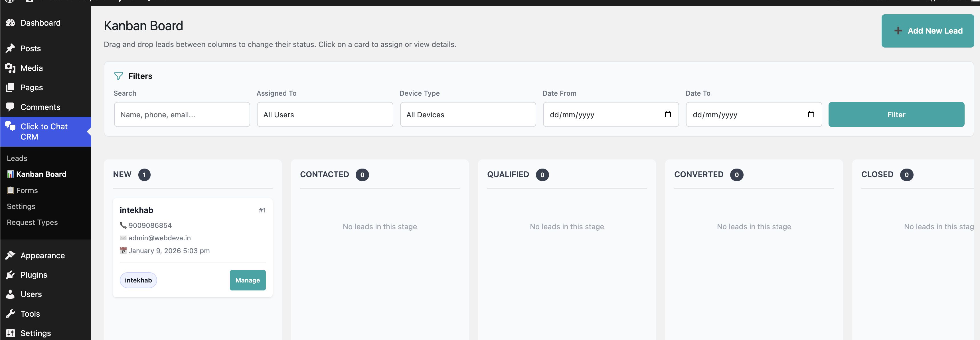Click the Appearance paintbrush icon
The image size is (980, 340).
10,255
